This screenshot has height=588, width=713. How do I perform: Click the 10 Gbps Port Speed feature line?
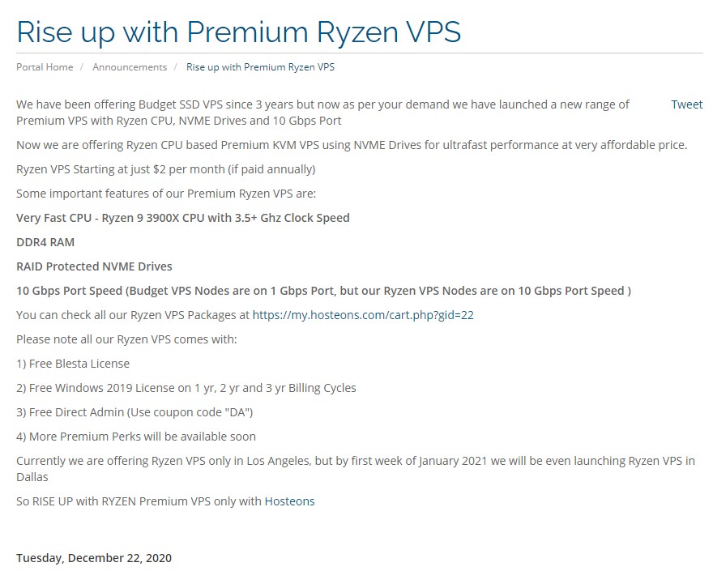pyautogui.click(x=323, y=291)
